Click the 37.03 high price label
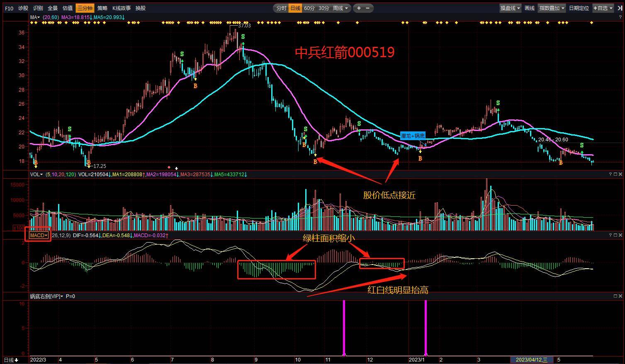The image size is (625, 364). coord(244,26)
